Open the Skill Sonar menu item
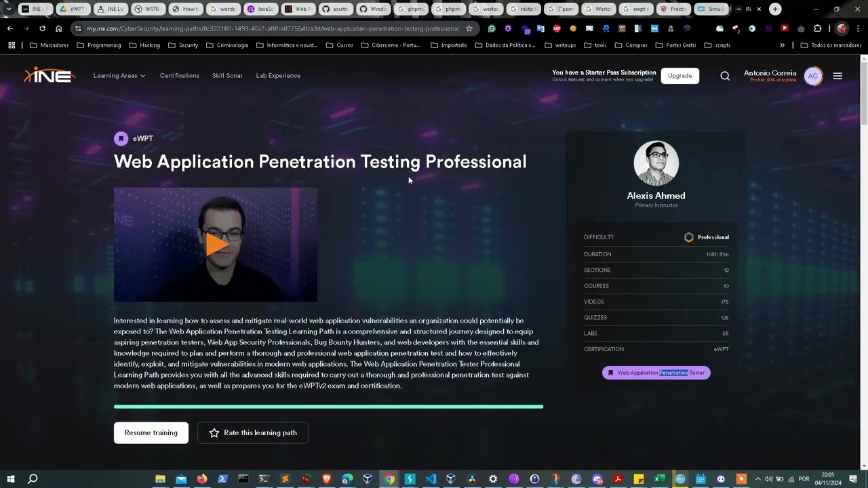The image size is (868, 488). (x=227, y=76)
